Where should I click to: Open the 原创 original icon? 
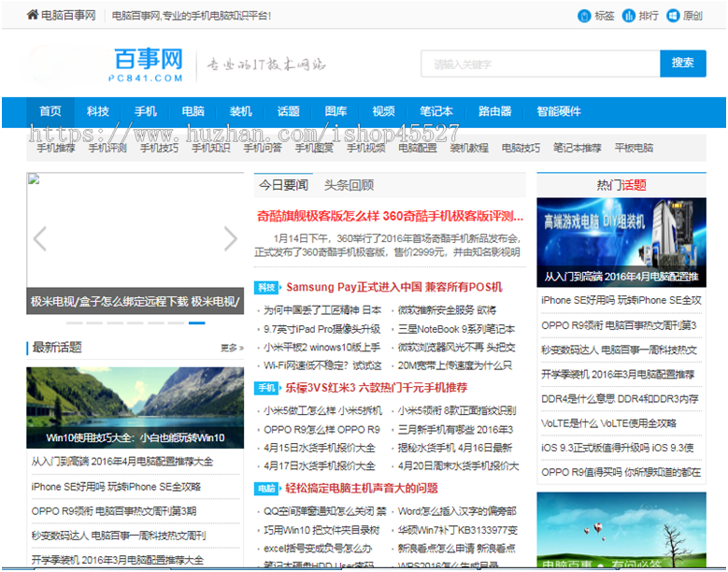point(673,16)
